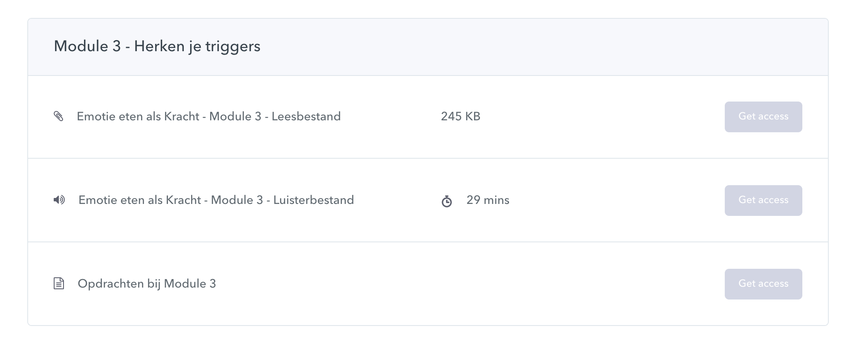This screenshot has height=349, width=868.
Task: Click the timer glyph in the Luisterbestand row
Action: pos(446,201)
